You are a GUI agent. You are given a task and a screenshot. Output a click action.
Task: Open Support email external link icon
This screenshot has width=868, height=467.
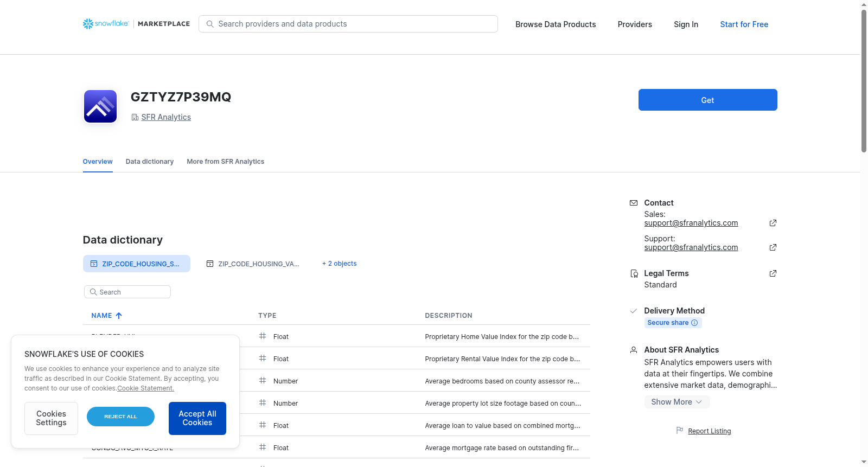(773, 247)
